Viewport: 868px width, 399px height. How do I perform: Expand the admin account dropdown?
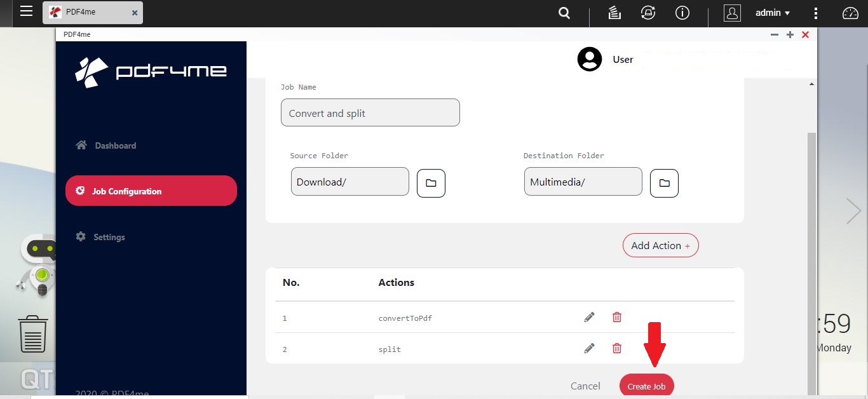[773, 13]
